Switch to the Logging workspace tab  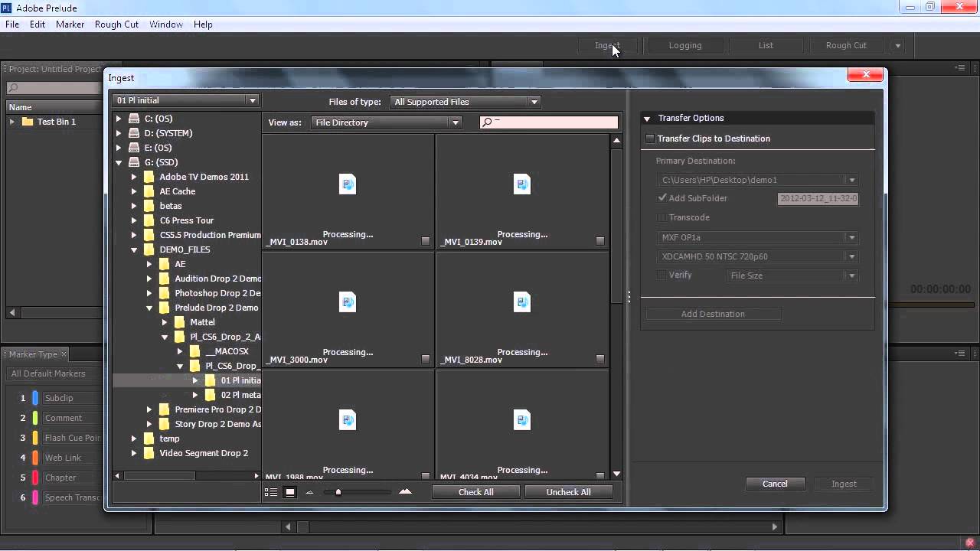[x=685, y=45]
